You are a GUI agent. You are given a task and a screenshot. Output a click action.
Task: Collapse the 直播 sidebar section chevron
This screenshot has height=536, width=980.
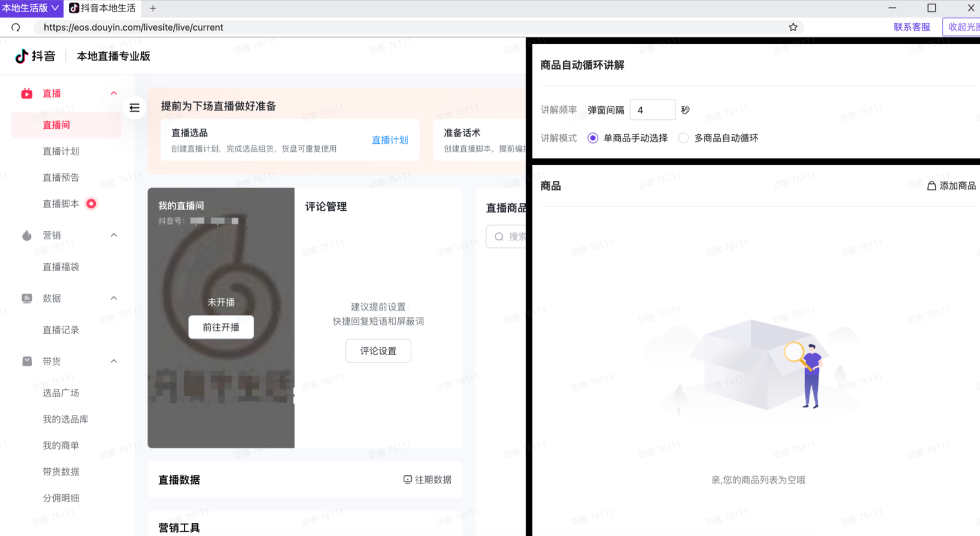(114, 93)
